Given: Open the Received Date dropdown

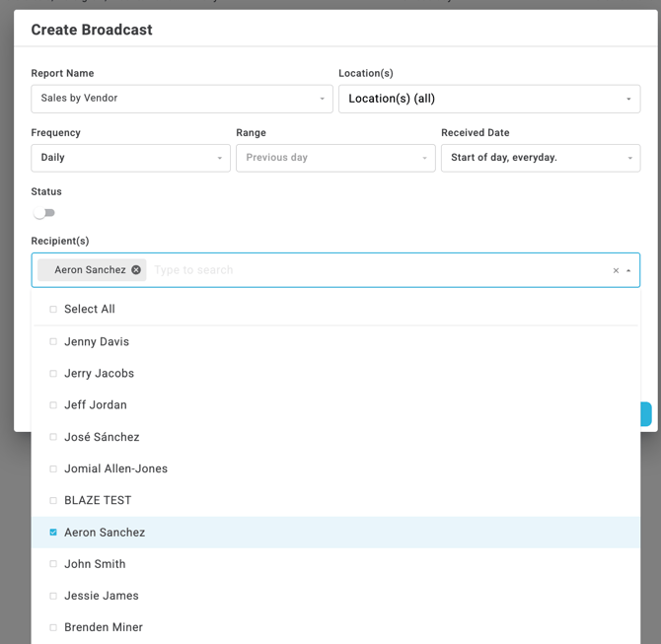Looking at the screenshot, I should (x=540, y=158).
